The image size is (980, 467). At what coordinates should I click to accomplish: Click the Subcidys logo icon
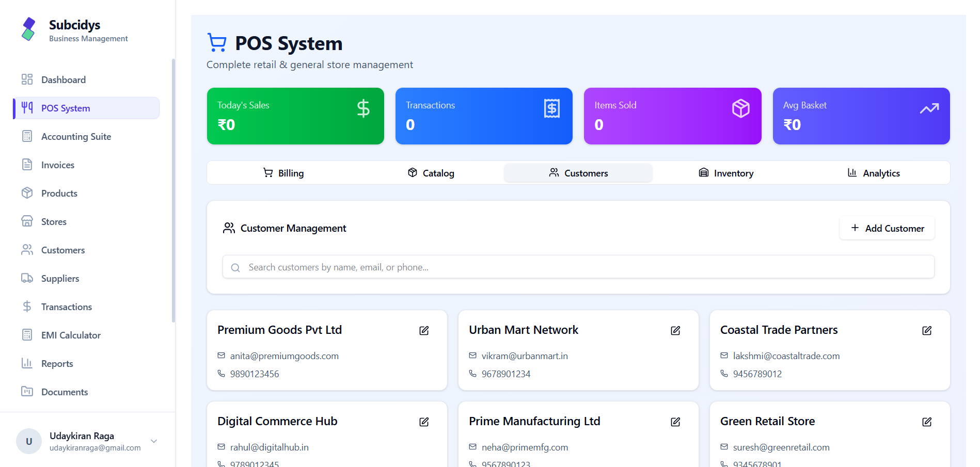29,29
